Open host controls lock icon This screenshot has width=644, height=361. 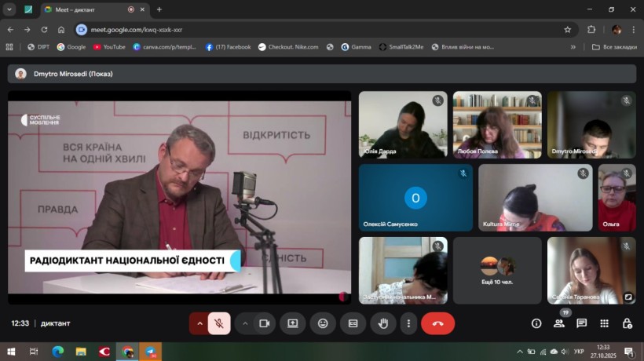coord(628,323)
